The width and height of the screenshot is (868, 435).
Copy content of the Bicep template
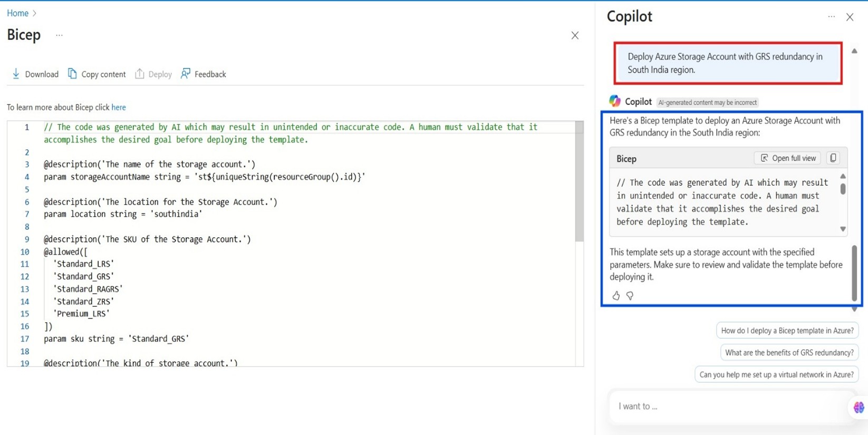97,74
